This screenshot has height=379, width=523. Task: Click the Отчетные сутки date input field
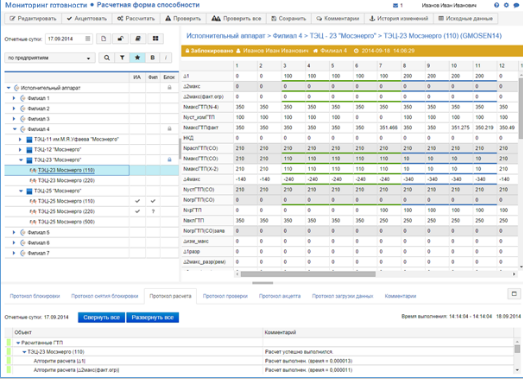pos(68,39)
